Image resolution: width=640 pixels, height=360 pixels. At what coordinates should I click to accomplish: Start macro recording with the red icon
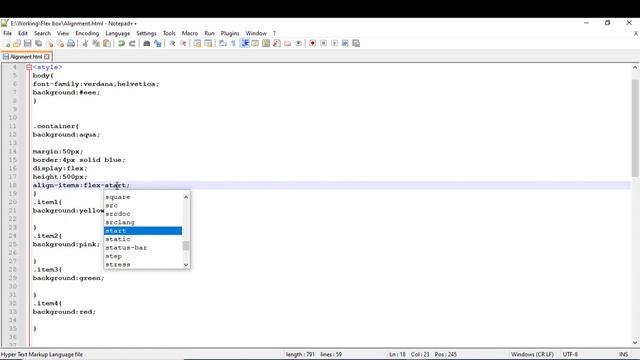pos(313,43)
